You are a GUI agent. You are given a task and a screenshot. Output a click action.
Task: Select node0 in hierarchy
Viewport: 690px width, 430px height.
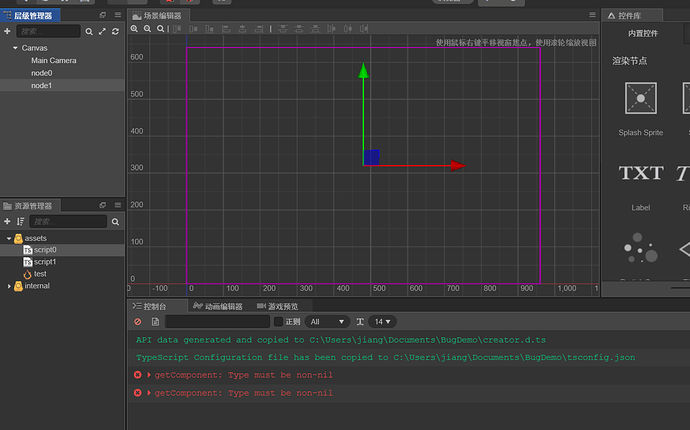(x=42, y=73)
